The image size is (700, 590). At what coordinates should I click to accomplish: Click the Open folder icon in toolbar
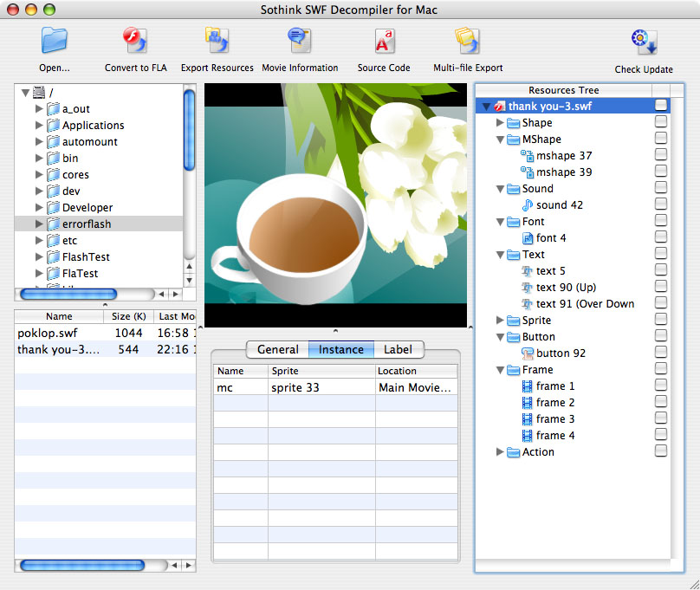(x=54, y=40)
